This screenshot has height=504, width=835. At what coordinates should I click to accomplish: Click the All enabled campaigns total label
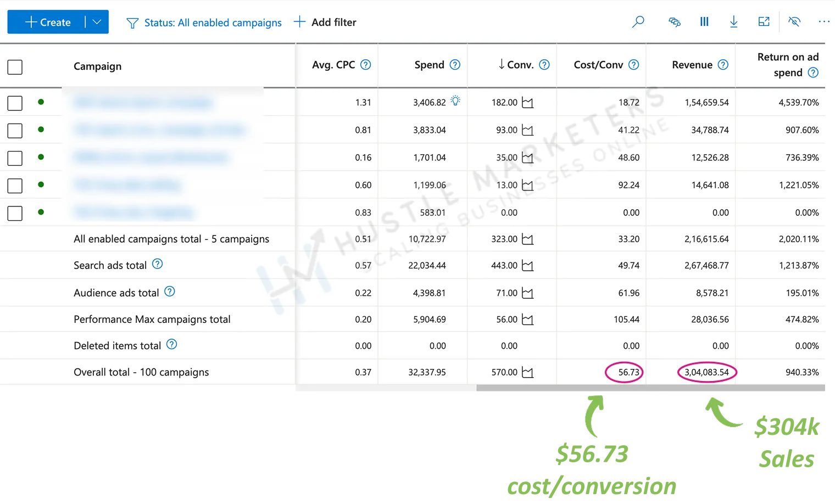[x=171, y=239]
